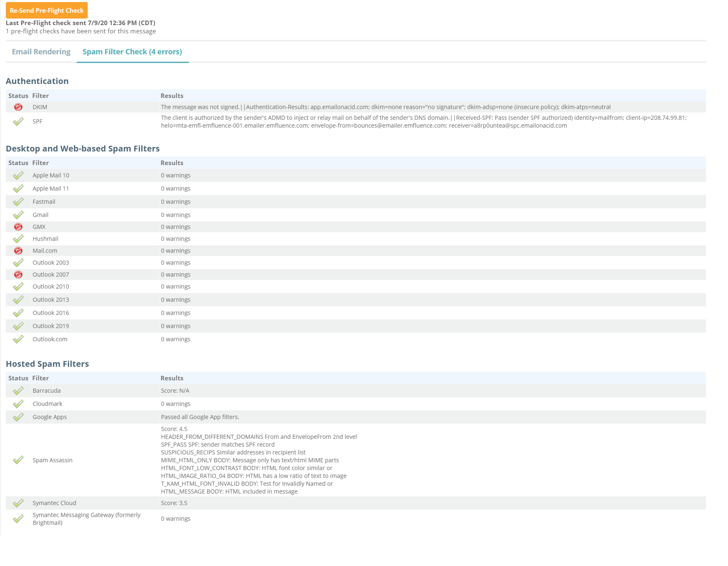Click the check icon next to Gmail

pos(18,215)
